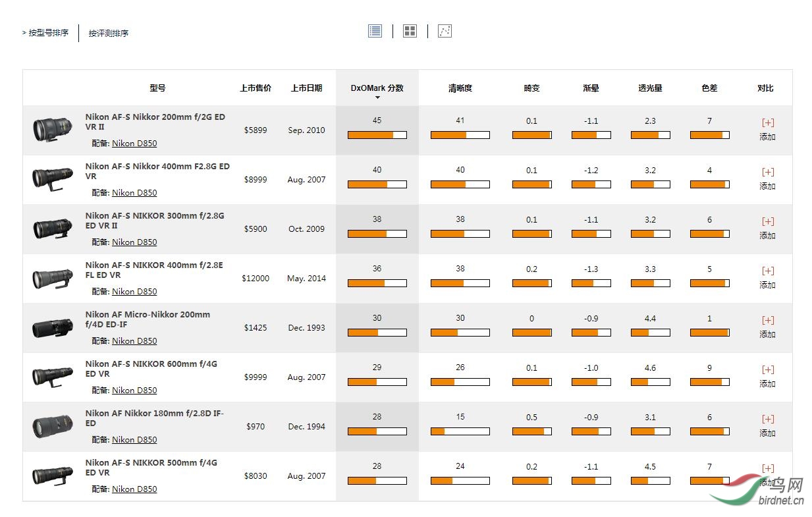
Task: Open Nikon AF-S NIKKOR 500mm f/4G lens title
Action: point(151,468)
